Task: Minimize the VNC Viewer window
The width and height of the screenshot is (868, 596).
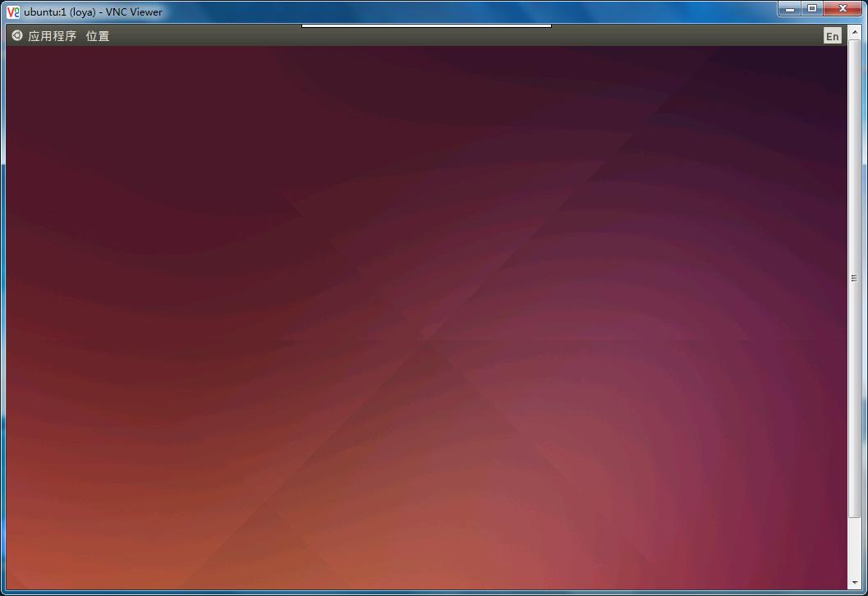Action: 790,8
